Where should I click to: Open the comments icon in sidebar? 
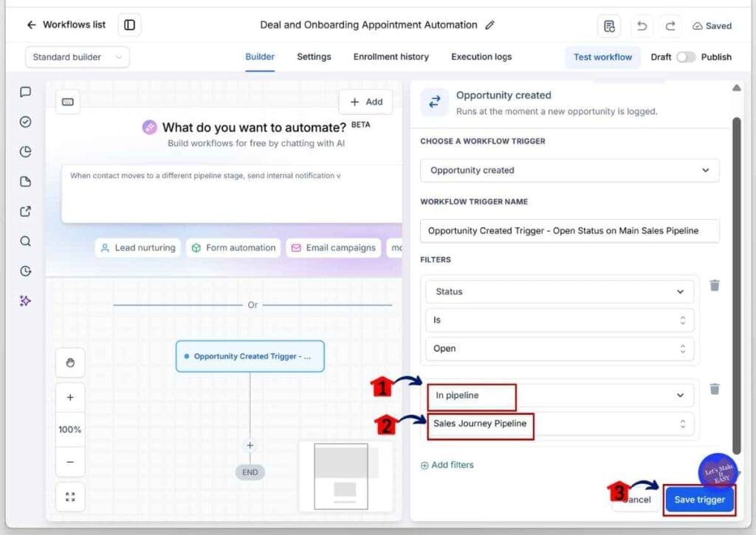click(26, 92)
